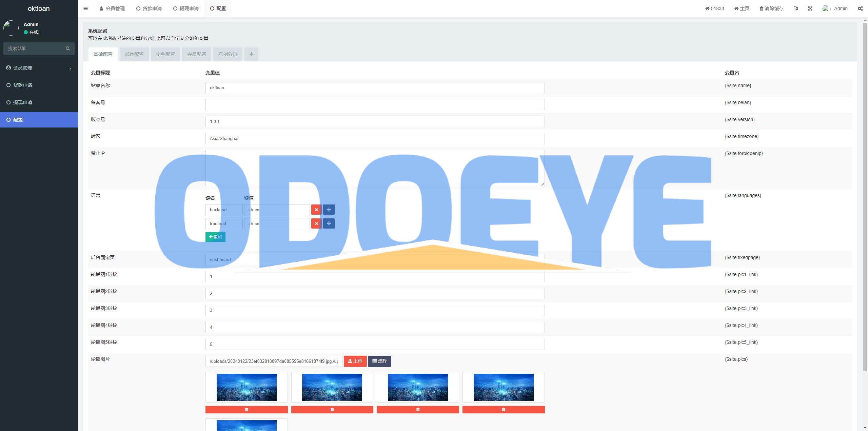868x431 pixels.
Task: Open the fourth carousel image thumbnail
Action: coord(504,387)
